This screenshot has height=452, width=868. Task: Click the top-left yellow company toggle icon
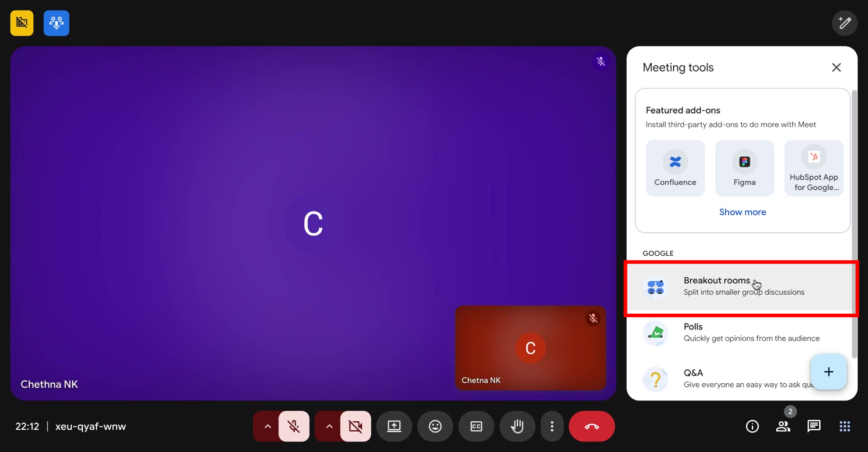(x=21, y=23)
